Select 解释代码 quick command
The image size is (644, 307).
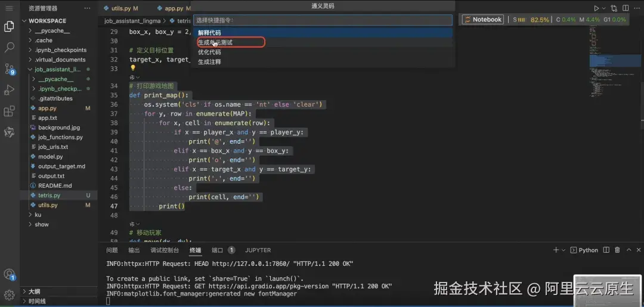pos(323,33)
